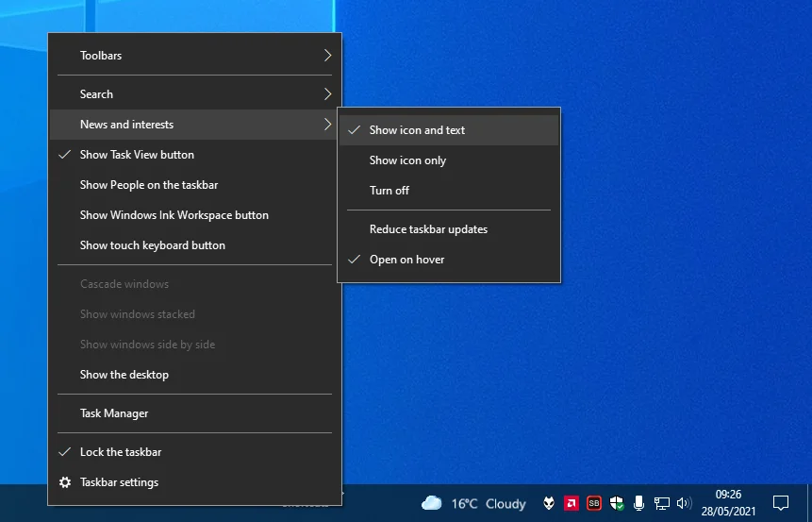Click the volume speaker tray icon
The height and width of the screenshot is (522, 812).
(684, 503)
